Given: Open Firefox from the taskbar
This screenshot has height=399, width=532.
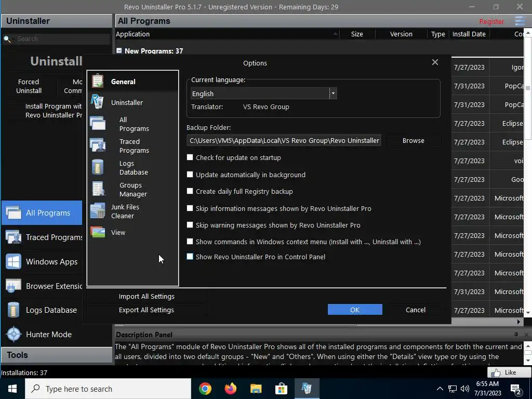Looking at the screenshot, I should click(x=230, y=389).
